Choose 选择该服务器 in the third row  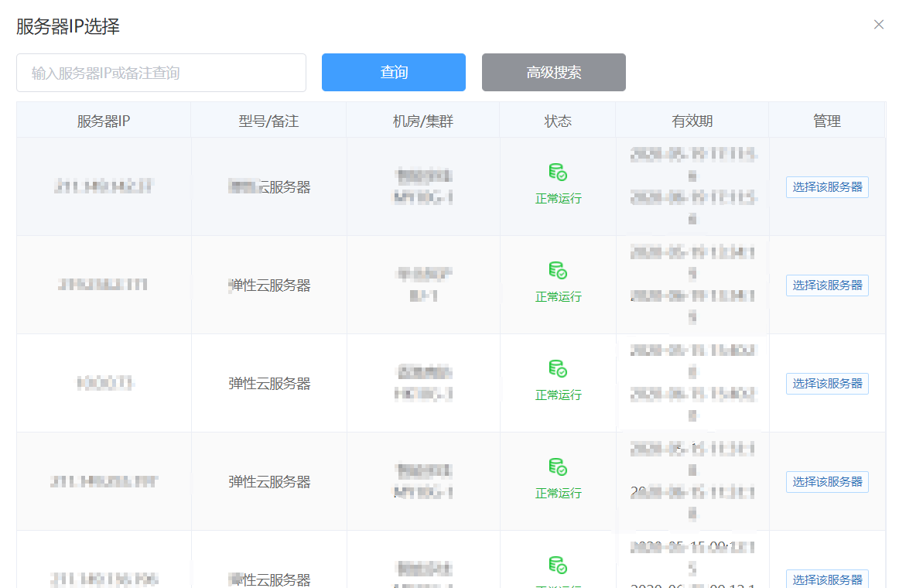(827, 384)
